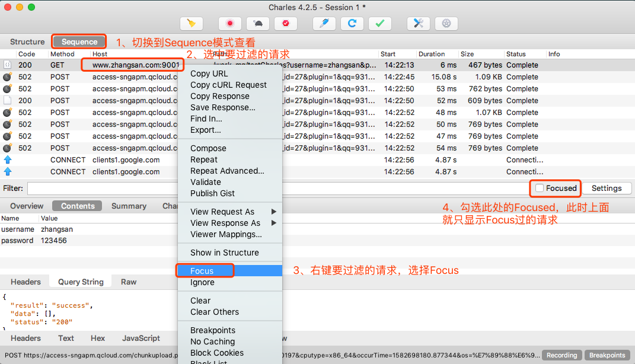
Task: Select lower Headers response tab
Action: (25, 338)
